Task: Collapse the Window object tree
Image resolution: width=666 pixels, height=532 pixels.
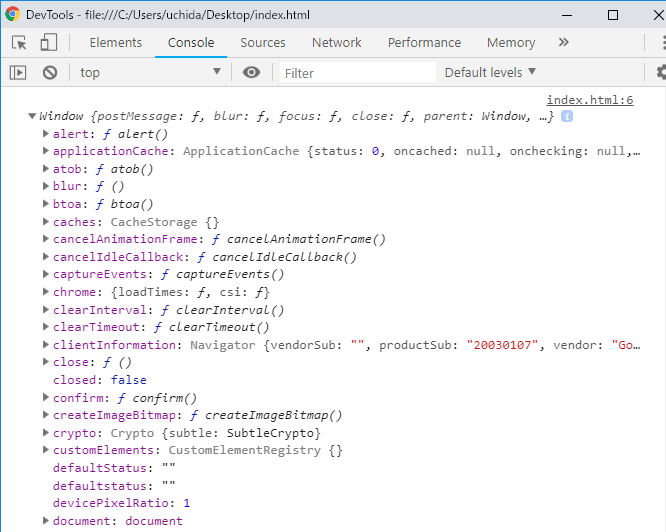Action: click(32, 116)
